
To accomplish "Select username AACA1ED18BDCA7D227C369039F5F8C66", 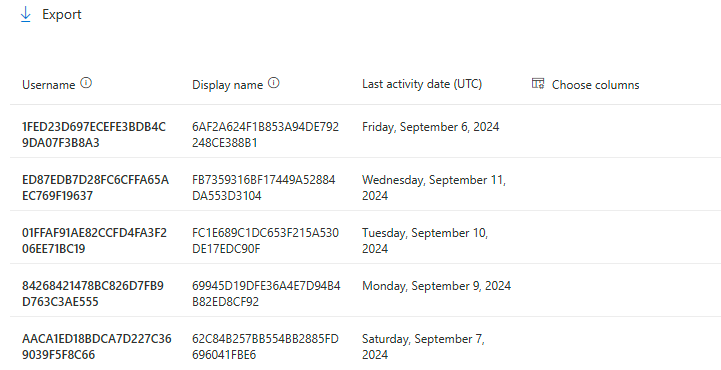I will pyautogui.click(x=97, y=346).
